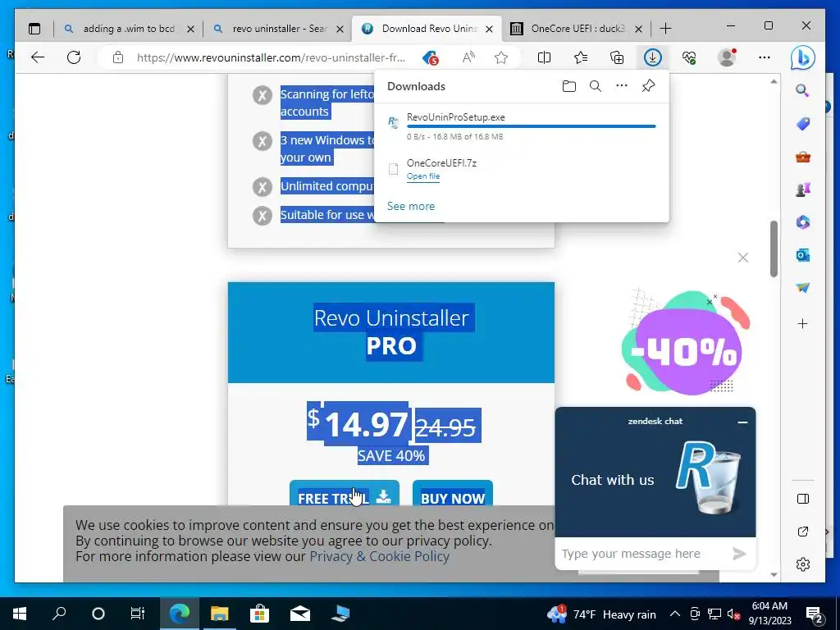Open sidebar Drop paper plane icon
This screenshot has height=630, width=840.
(802, 288)
